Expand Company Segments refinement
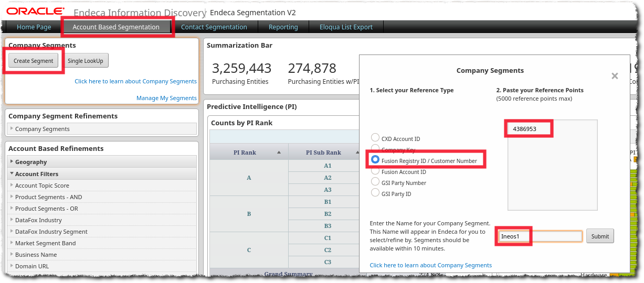 (x=102, y=129)
